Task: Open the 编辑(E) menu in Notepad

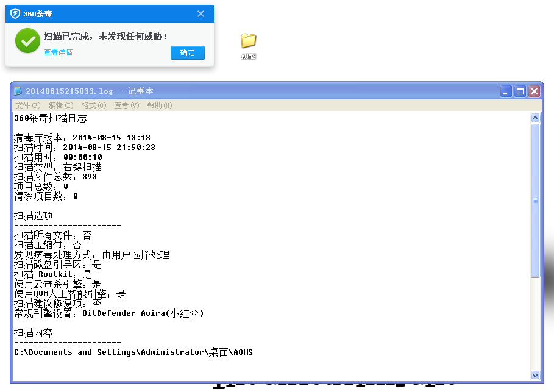Action: point(61,105)
